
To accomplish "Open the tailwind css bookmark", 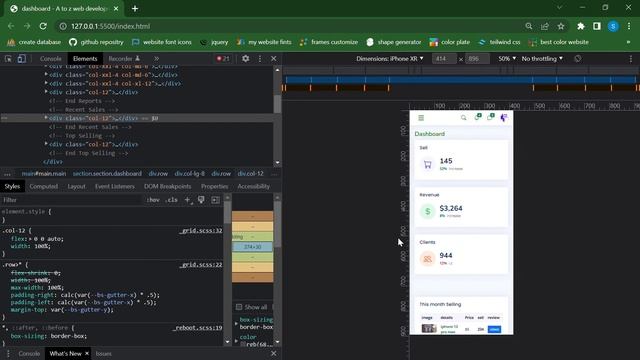I will pyautogui.click(x=499, y=42).
